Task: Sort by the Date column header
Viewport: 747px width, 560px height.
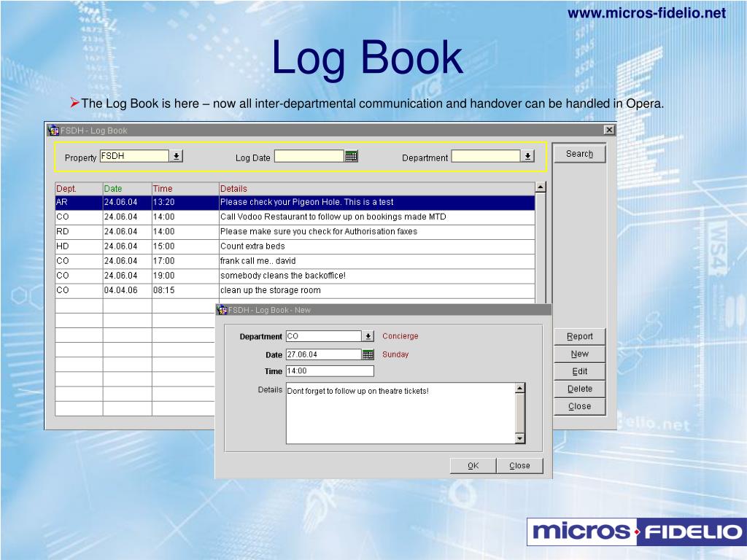Action: [x=127, y=189]
